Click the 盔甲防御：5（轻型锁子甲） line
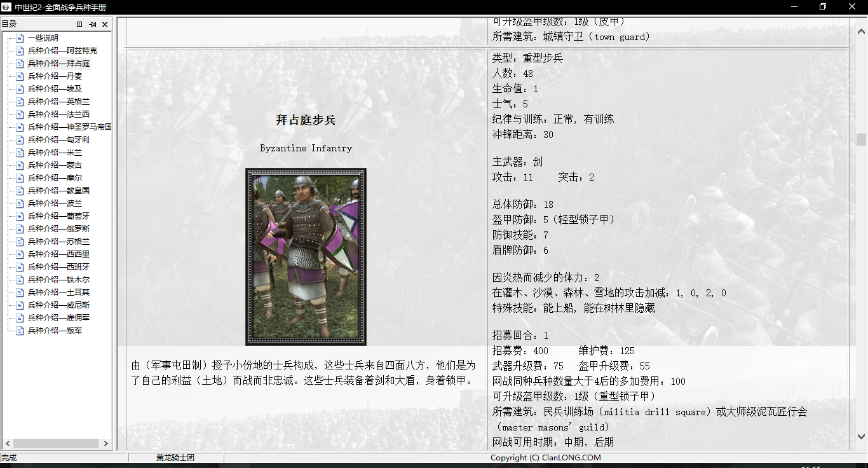The height and width of the screenshot is (468, 868). tap(553, 220)
